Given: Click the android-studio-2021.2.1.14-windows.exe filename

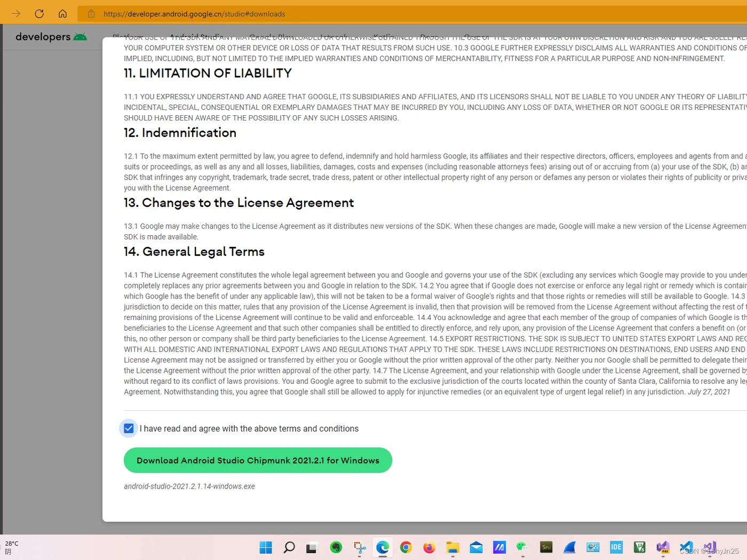Looking at the screenshot, I should tap(189, 486).
